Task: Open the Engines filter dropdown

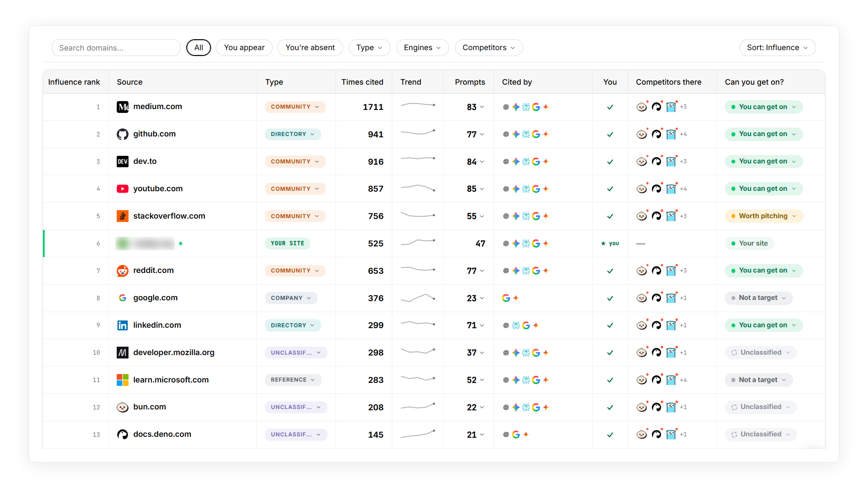Action: 422,48
